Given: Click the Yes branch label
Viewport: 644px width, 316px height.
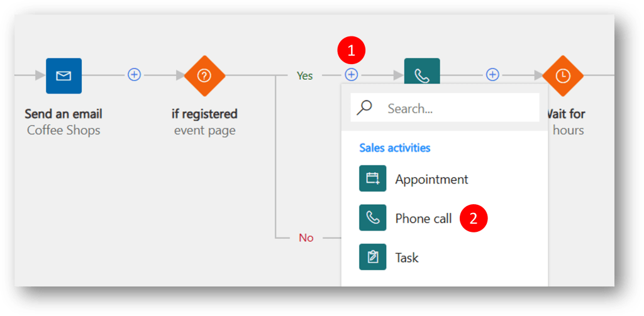Looking at the screenshot, I should 304,75.
